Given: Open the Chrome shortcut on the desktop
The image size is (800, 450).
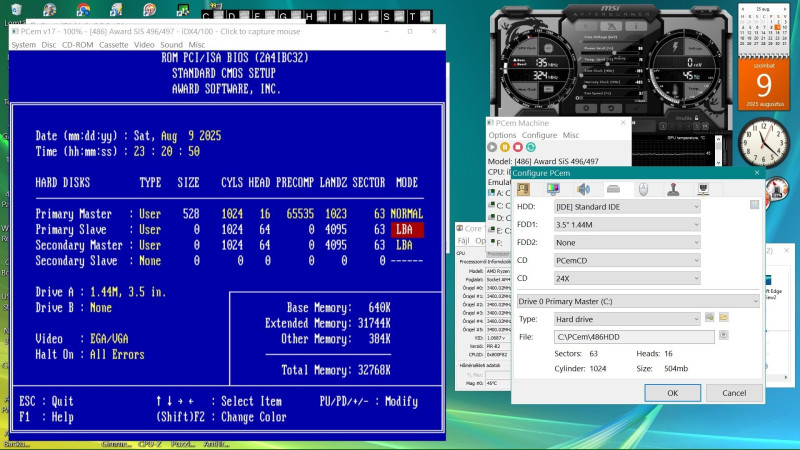Looking at the screenshot, I should [83, 10].
